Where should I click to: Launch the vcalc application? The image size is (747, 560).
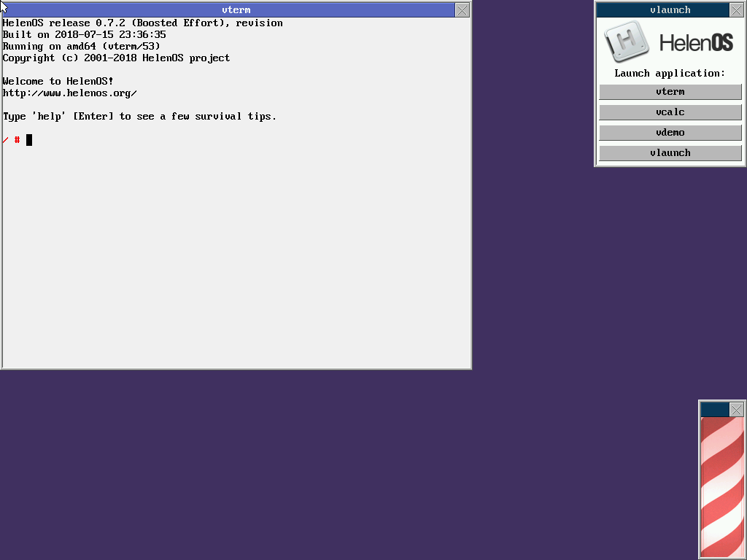670,112
